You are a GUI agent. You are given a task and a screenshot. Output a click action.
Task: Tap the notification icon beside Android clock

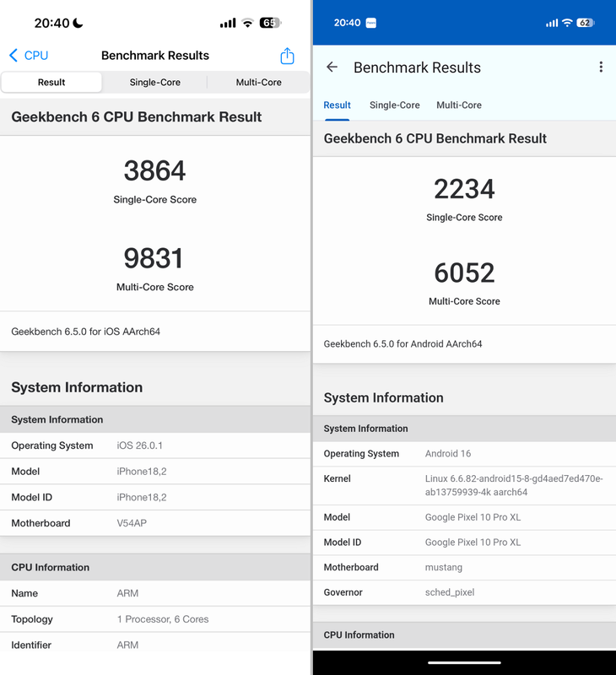(371, 23)
